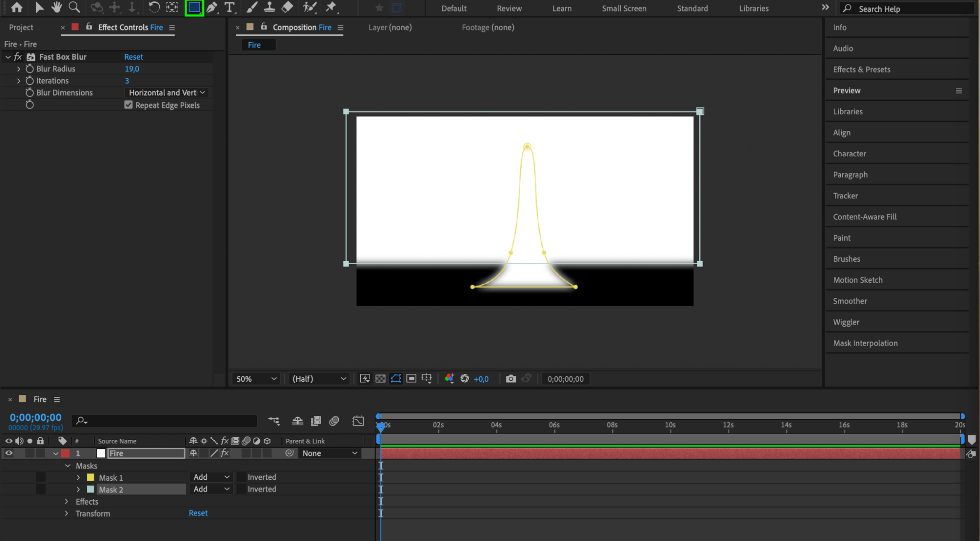Select the Type tool
The height and width of the screenshot is (541, 980).
pyautogui.click(x=229, y=7)
